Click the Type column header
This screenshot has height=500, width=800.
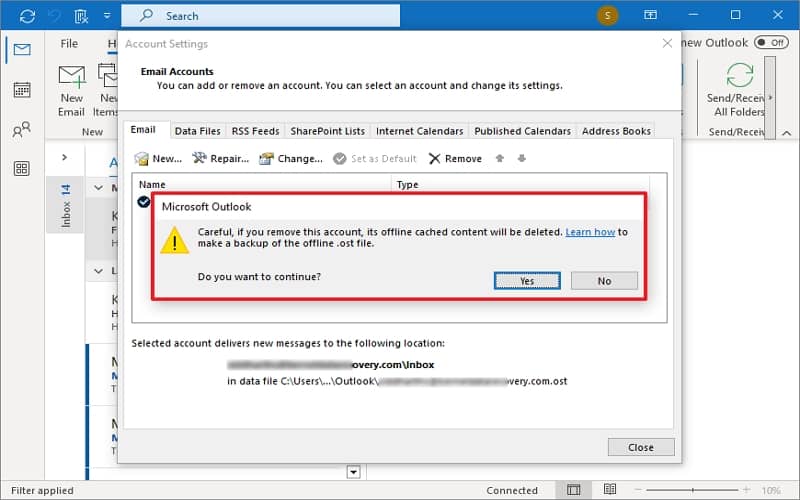coord(520,184)
